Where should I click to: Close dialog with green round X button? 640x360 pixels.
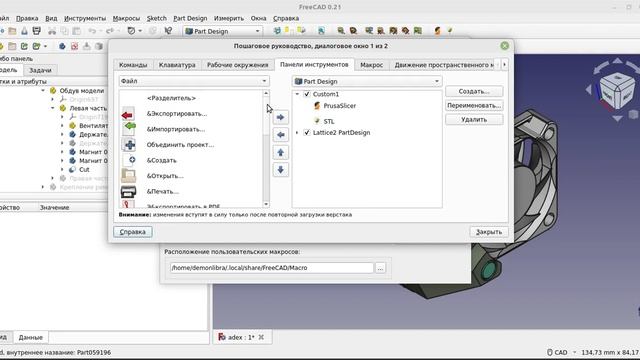504,46
